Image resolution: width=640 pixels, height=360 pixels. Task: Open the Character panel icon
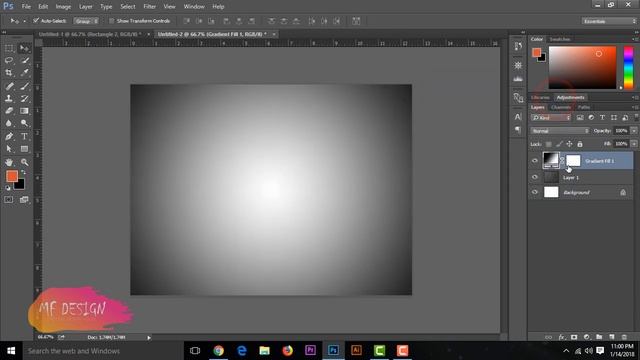coord(518,117)
